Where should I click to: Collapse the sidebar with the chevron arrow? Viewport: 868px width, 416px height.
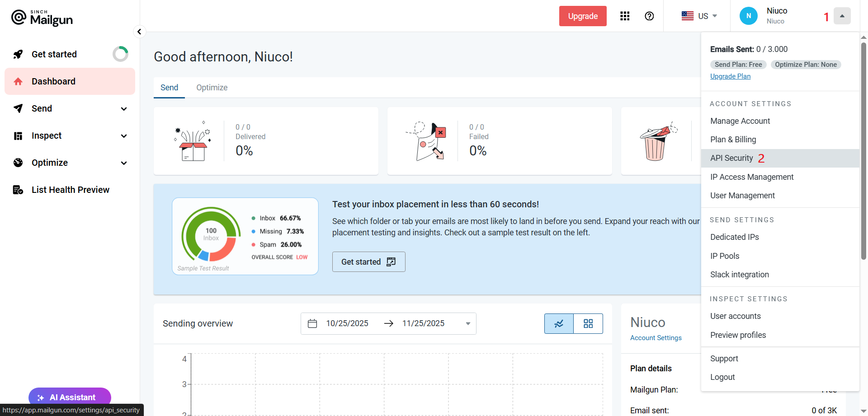tap(139, 32)
